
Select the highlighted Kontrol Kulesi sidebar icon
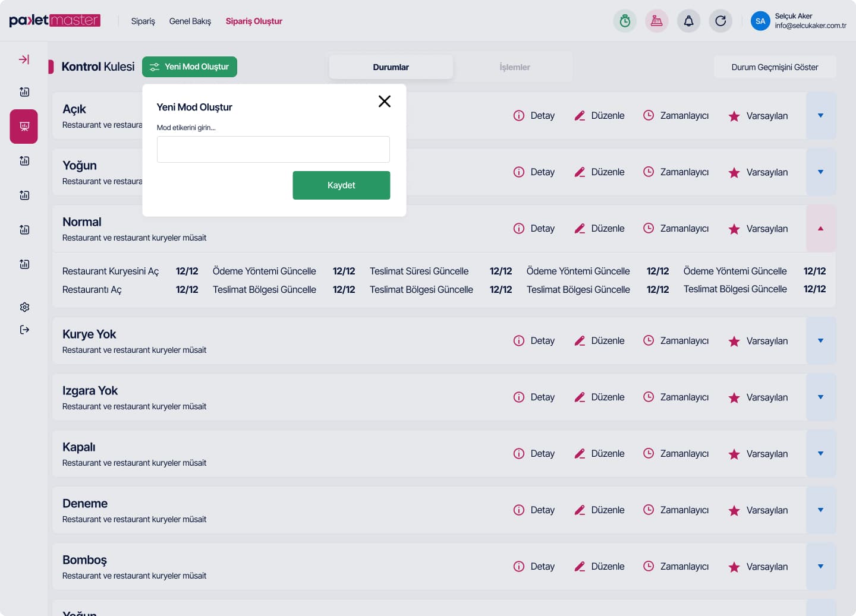24,127
